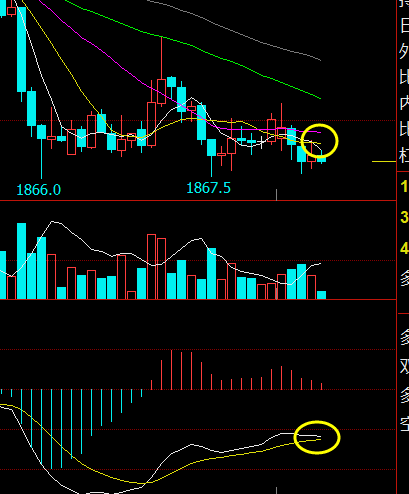This screenshot has height=494, width=409.
Task: Select the yellow circle on the candlestick chart
Action: coord(319,141)
